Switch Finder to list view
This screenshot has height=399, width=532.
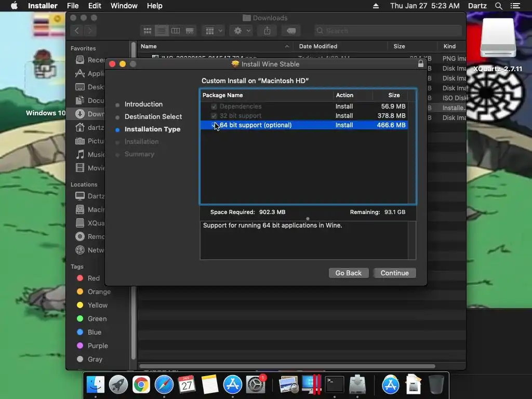pyautogui.click(x=162, y=31)
